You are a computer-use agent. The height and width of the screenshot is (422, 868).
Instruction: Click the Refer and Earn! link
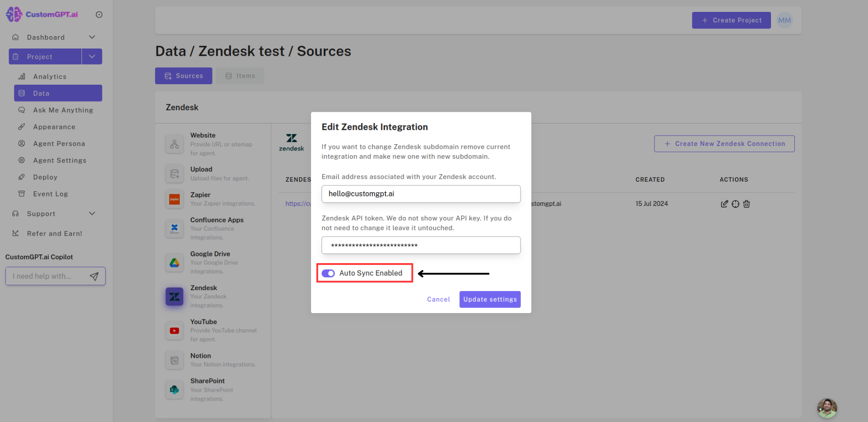54,233
